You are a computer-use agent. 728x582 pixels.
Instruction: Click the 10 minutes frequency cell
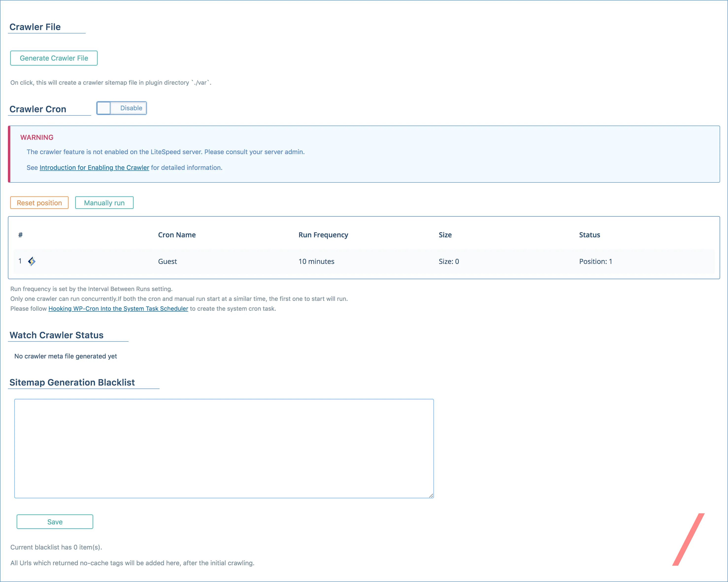point(316,262)
